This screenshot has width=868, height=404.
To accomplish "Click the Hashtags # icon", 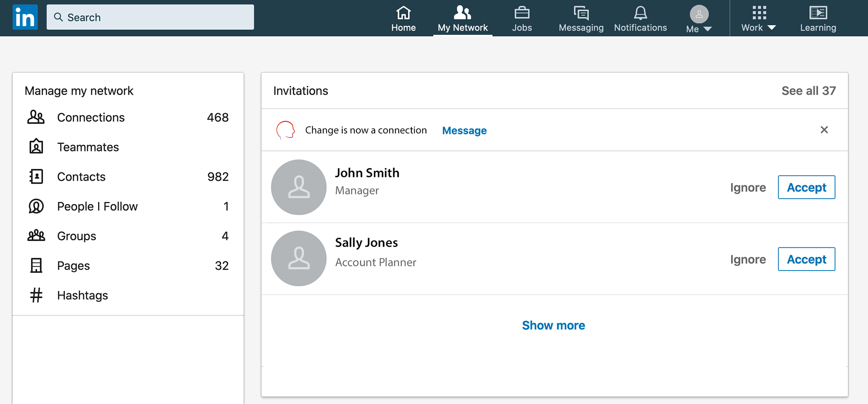I will (x=36, y=295).
